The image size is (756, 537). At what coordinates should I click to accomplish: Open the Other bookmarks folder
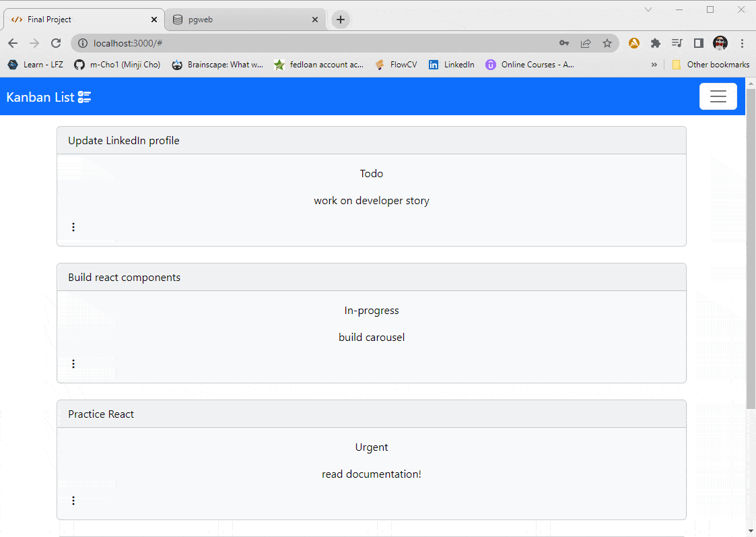click(x=711, y=65)
